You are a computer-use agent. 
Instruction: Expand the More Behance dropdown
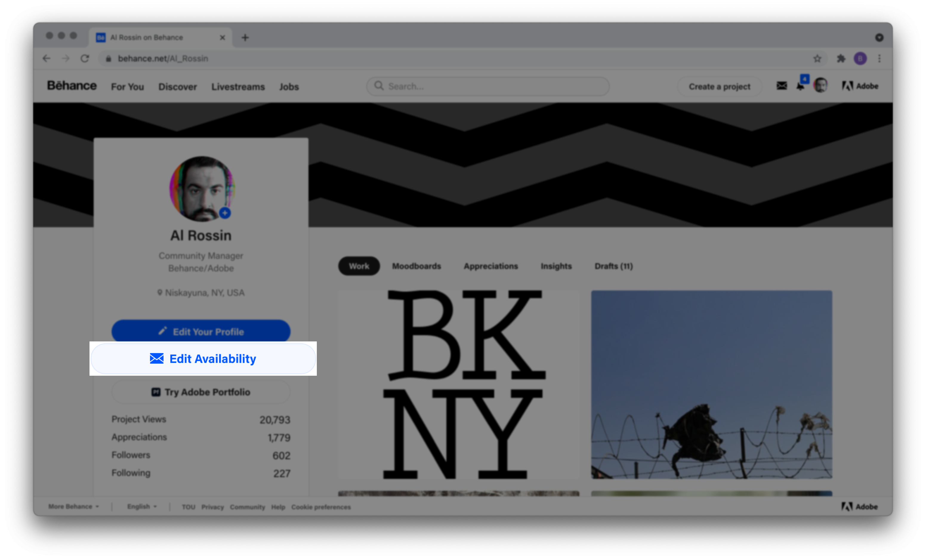[74, 507]
